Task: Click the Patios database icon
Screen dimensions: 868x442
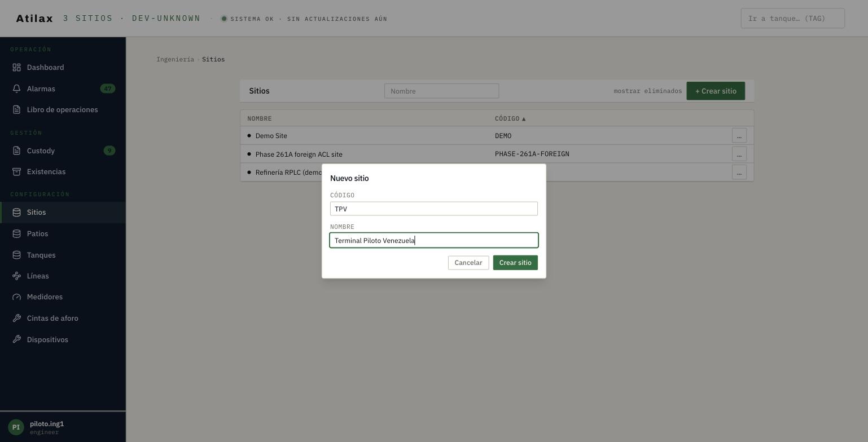Action: pyautogui.click(x=17, y=234)
